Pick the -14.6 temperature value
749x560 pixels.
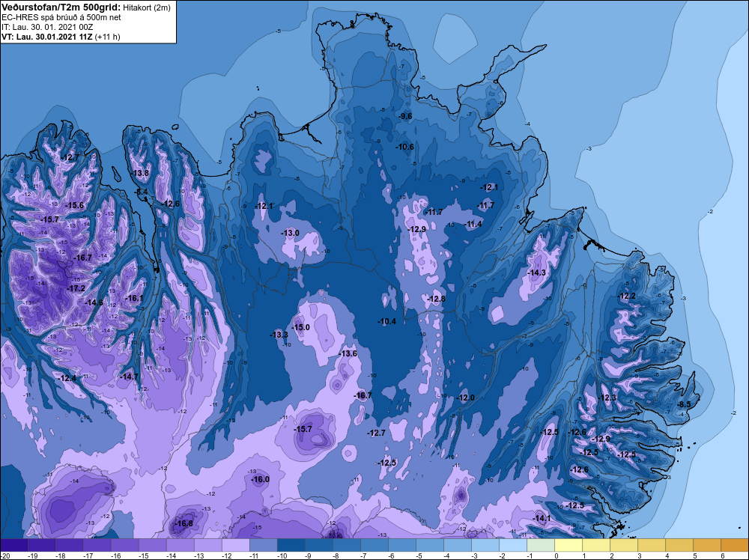pos(94,302)
